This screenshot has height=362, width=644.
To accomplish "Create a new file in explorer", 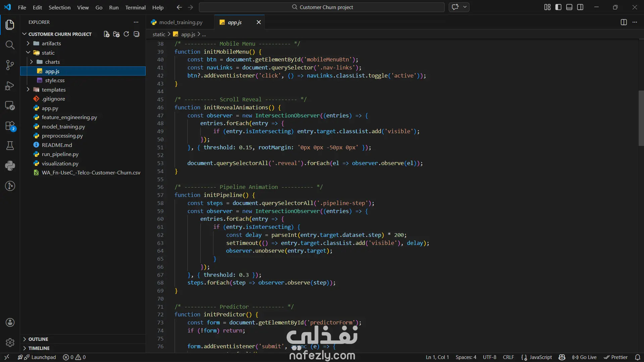I will (x=106, y=34).
